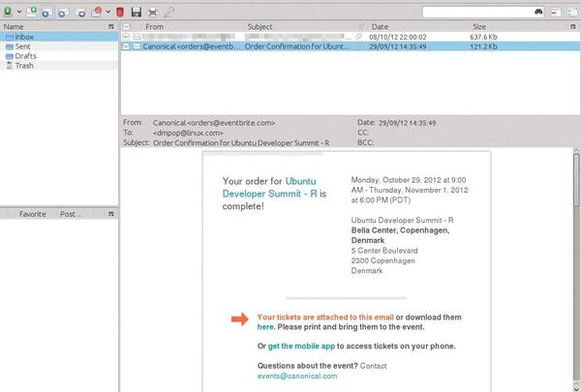Click status icon of the Canonical message row
Viewport: 581px width, 392px height.
coord(126,46)
